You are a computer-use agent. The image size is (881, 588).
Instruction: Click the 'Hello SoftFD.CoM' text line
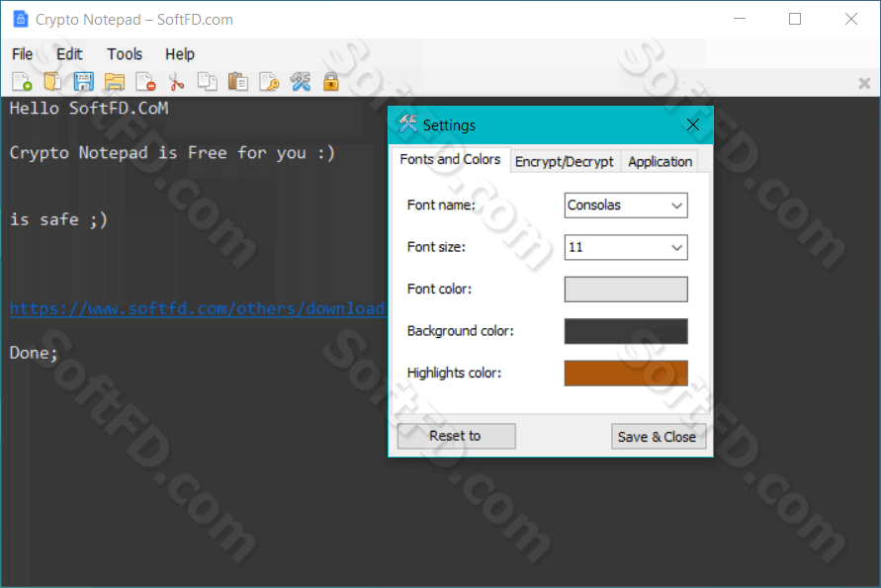point(89,108)
